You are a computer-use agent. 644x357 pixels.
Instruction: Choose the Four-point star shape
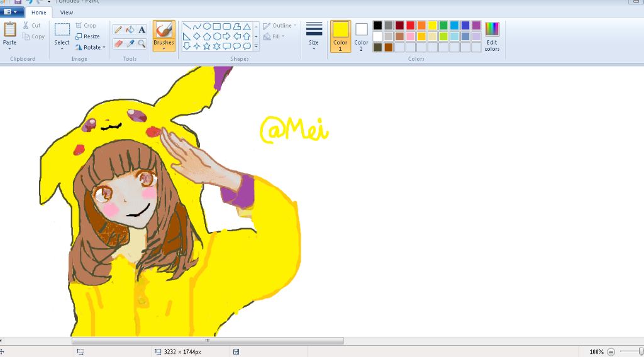point(197,46)
